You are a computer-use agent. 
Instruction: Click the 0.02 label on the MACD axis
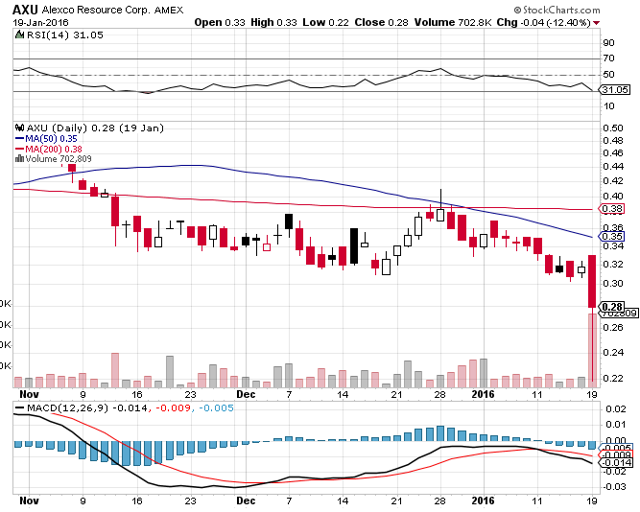pyautogui.click(x=615, y=410)
